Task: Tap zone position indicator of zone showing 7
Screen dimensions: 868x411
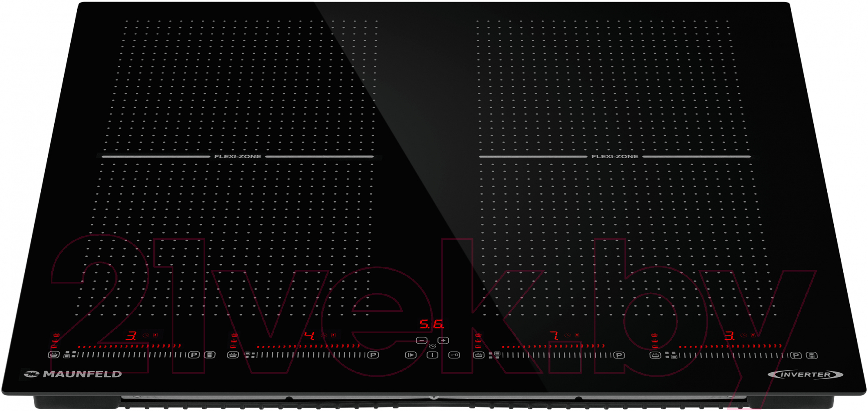Action: (494, 355)
